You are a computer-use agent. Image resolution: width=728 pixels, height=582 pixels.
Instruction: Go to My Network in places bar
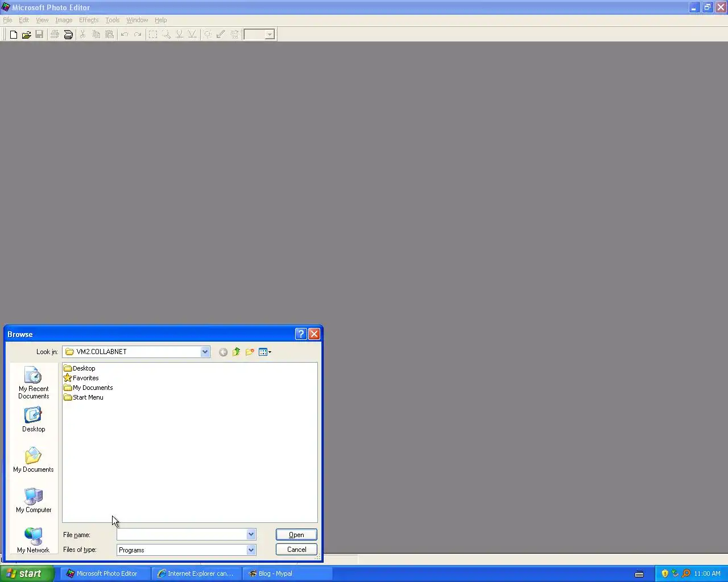pyautogui.click(x=34, y=541)
